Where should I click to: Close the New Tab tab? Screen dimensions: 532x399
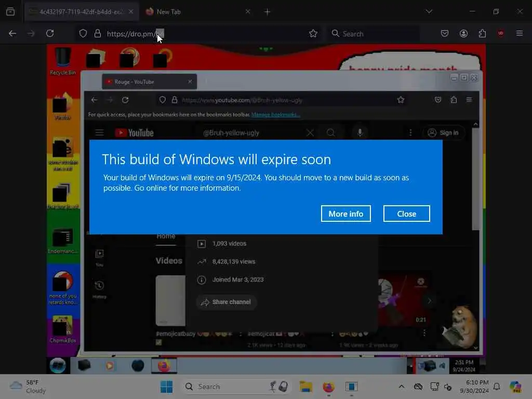coord(248,12)
